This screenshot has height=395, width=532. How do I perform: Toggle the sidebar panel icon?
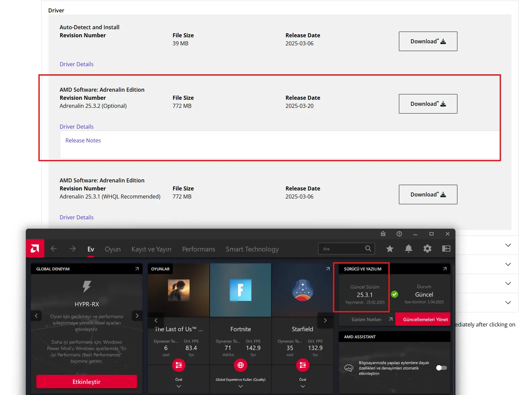446,249
